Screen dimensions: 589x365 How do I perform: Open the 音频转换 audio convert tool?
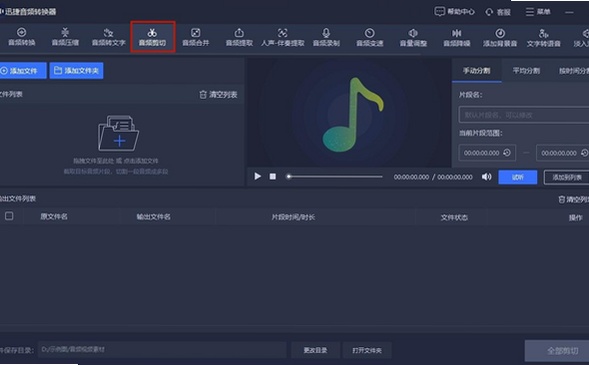coord(21,37)
